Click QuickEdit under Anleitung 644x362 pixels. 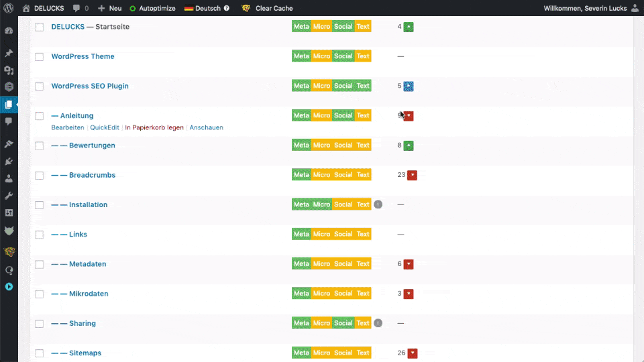tap(105, 127)
